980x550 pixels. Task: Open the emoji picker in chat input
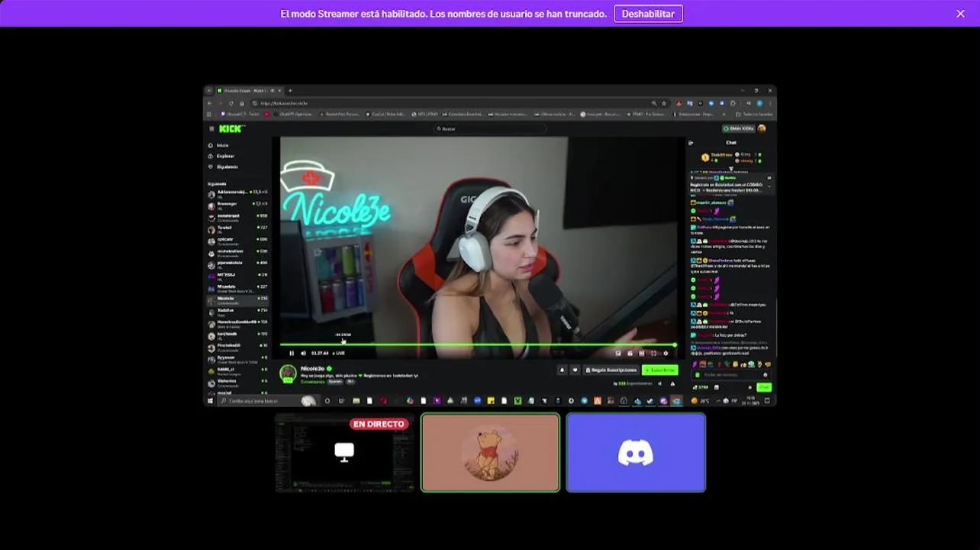pos(766,374)
